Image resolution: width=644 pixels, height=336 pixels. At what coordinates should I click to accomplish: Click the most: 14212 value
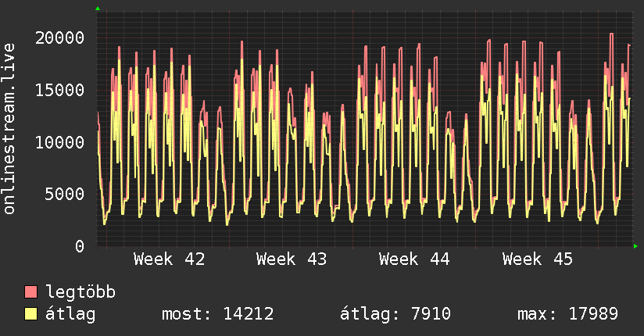point(218,314)
